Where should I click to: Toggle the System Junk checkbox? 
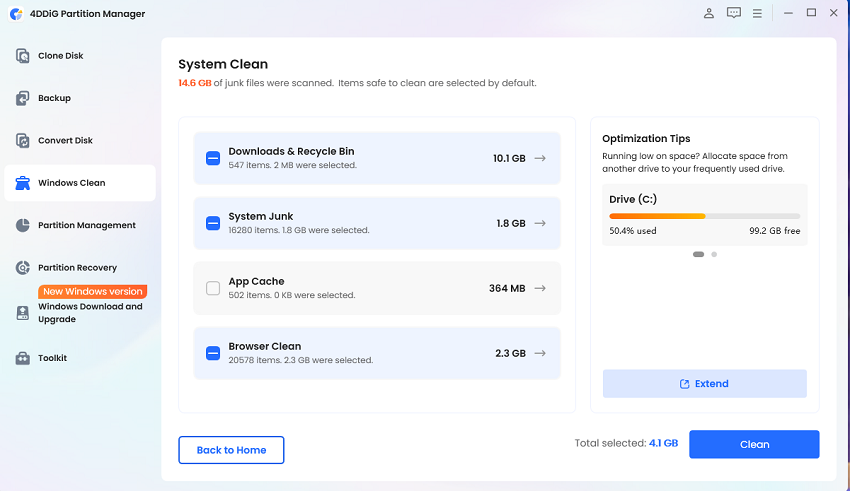(213, 223)
